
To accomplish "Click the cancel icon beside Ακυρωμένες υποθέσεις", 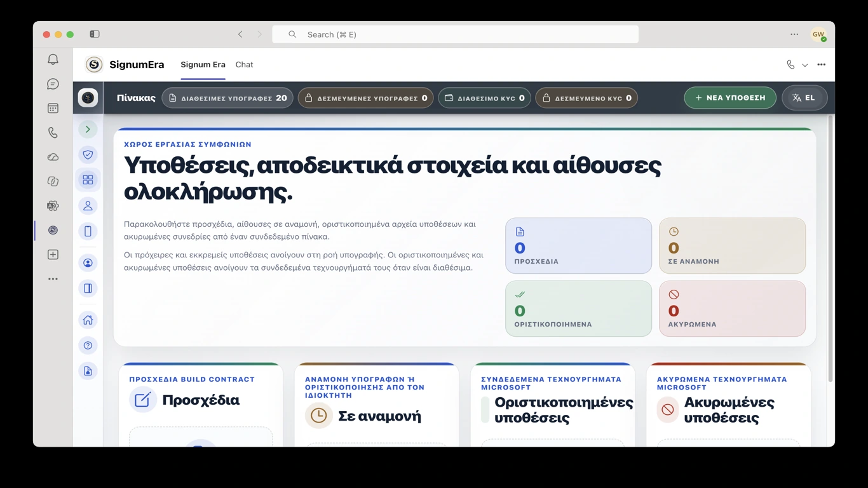I will click(667, 410).
